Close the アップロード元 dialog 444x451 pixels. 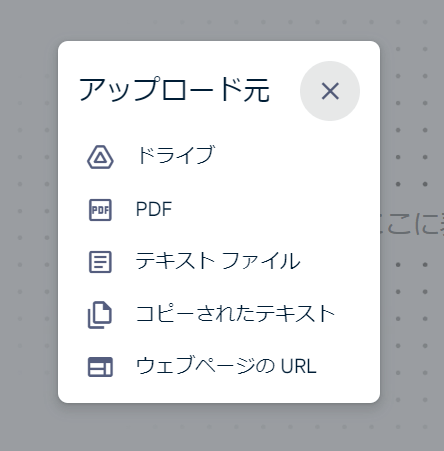330,91
